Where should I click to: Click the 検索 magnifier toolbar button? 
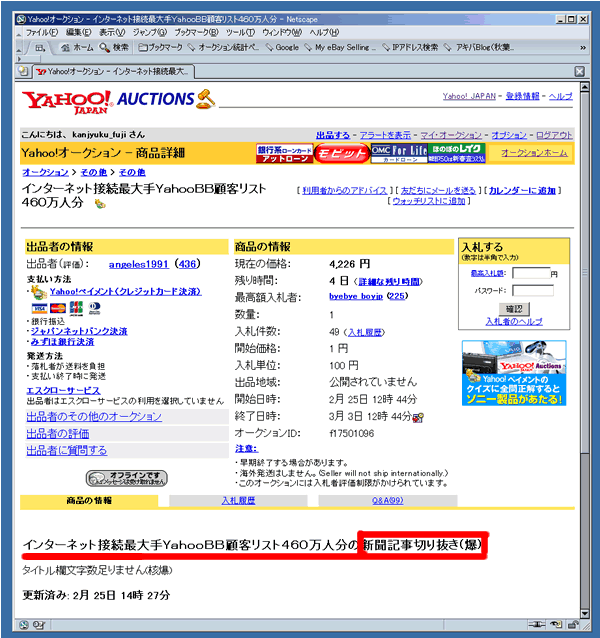pyautogui.click(x=114, y=48)
